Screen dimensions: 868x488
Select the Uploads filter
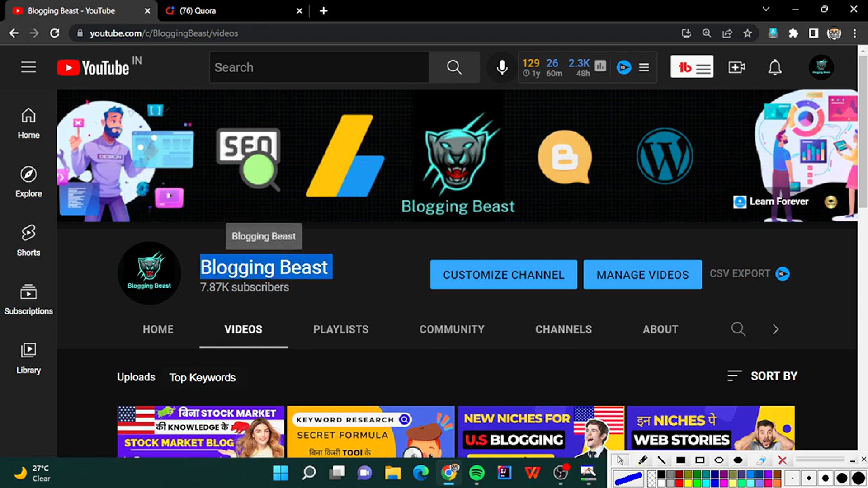pos(136,377)
